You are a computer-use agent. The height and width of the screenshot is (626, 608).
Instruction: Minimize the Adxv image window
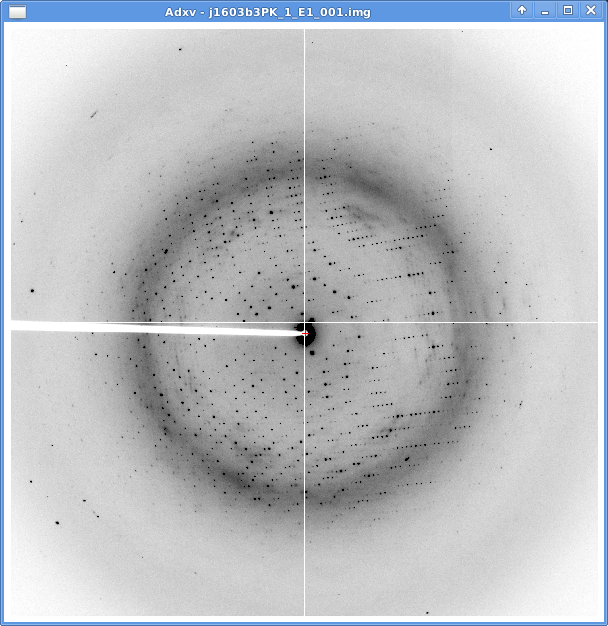click(545, 11)
